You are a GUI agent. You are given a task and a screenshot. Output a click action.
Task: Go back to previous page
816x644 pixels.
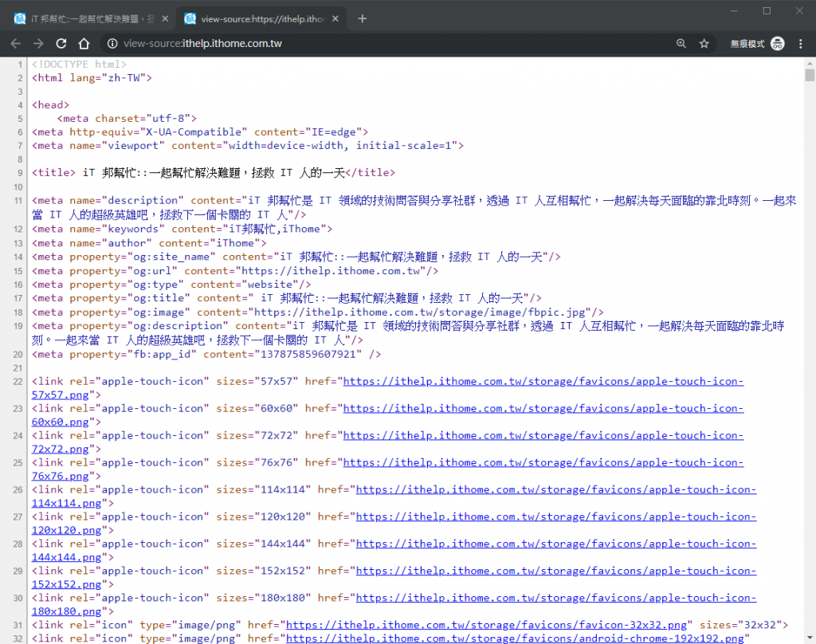(16, 44)
